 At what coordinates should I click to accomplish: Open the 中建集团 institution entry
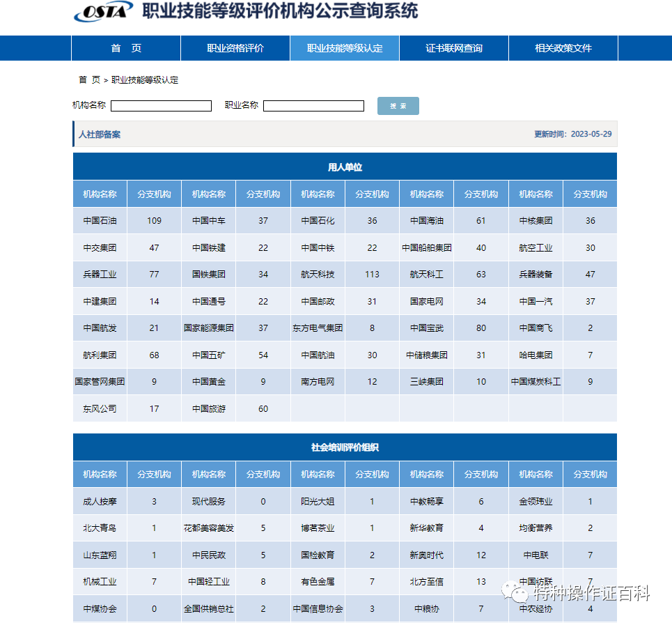click(100, 302)
